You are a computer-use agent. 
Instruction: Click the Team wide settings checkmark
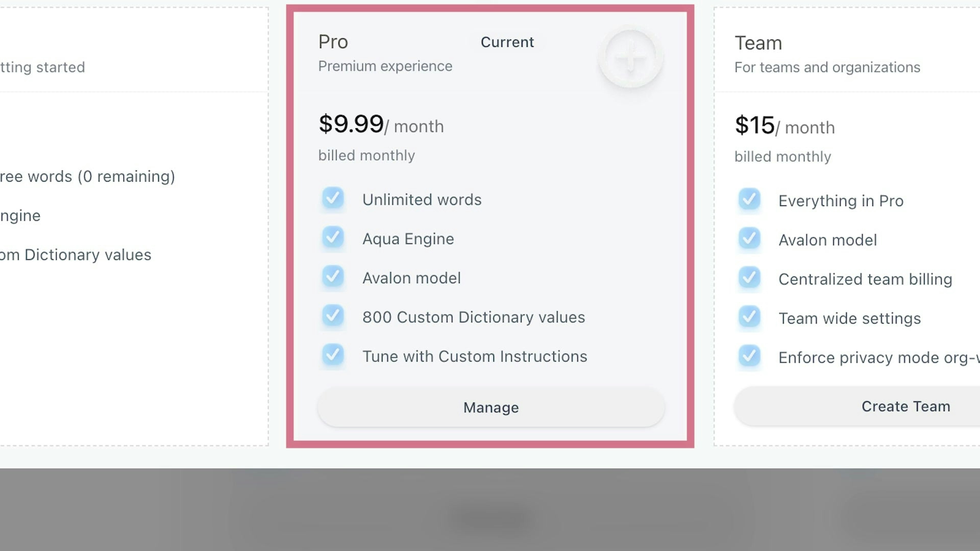[749, 317]
